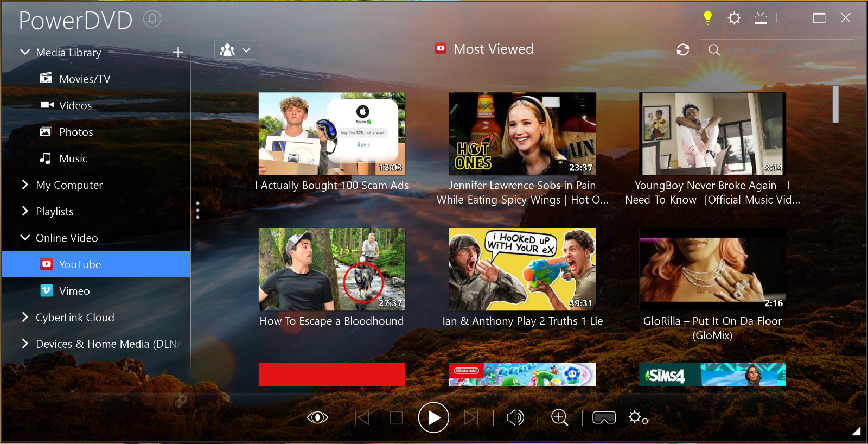Add media with the plus icon
The width and height of the screenshot is (868, 444).
tap(178, 52)
